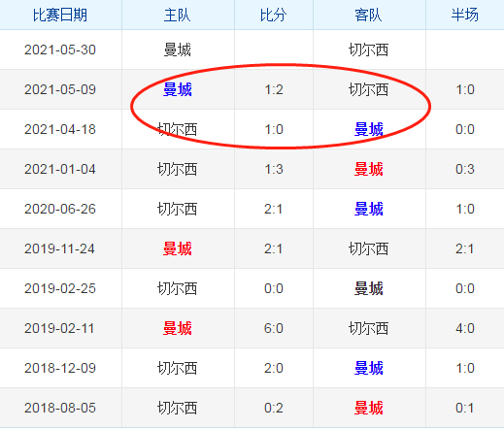Open blue 曼城 link in 2021-04-18 row

369,129
